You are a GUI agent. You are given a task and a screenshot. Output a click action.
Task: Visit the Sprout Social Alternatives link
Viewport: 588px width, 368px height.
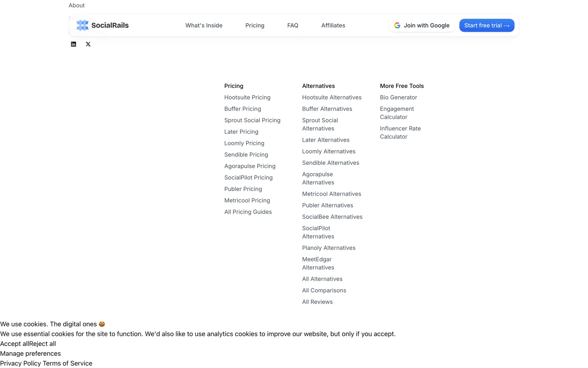click(320, 124)
